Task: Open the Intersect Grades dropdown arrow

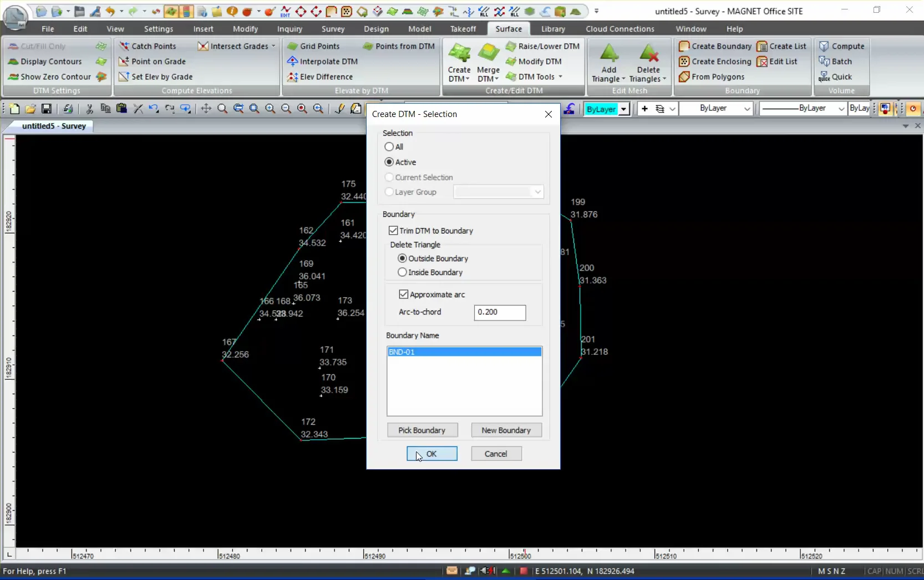Action: [x=273, y=46]
